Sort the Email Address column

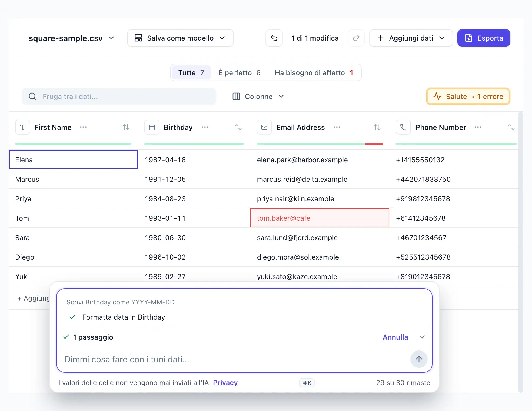[x=377, y=127]
